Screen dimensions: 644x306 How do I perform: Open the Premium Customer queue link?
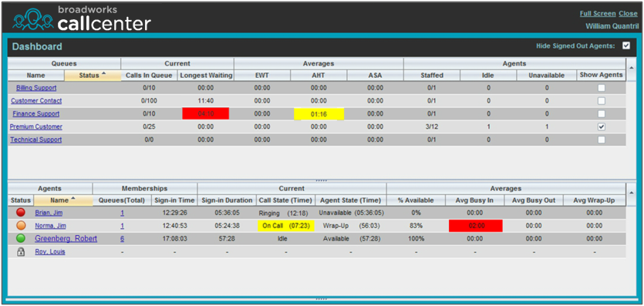pyautogui.click(x=36, y=126)
